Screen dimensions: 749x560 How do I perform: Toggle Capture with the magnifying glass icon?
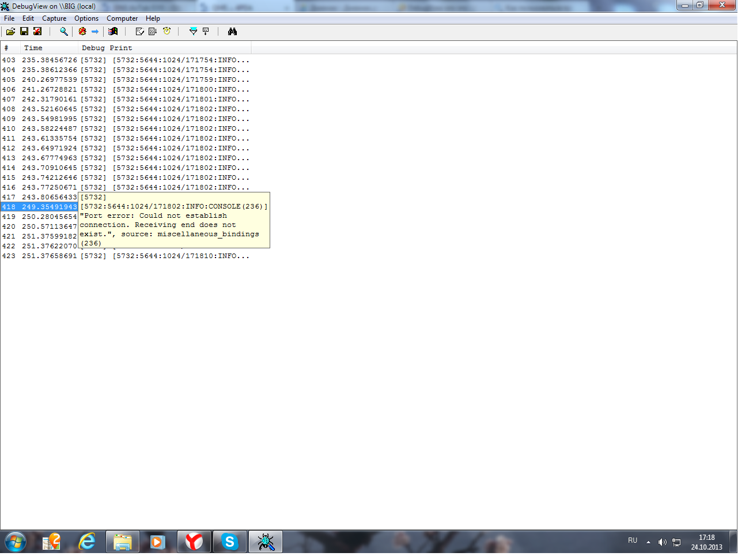pos(64,32)
